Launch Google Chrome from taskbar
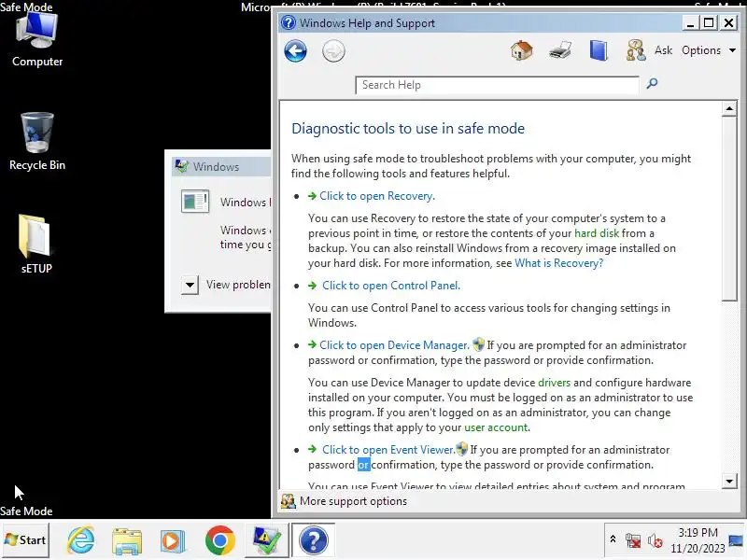Viewport: 747px width, 560px height. (220, 540)
